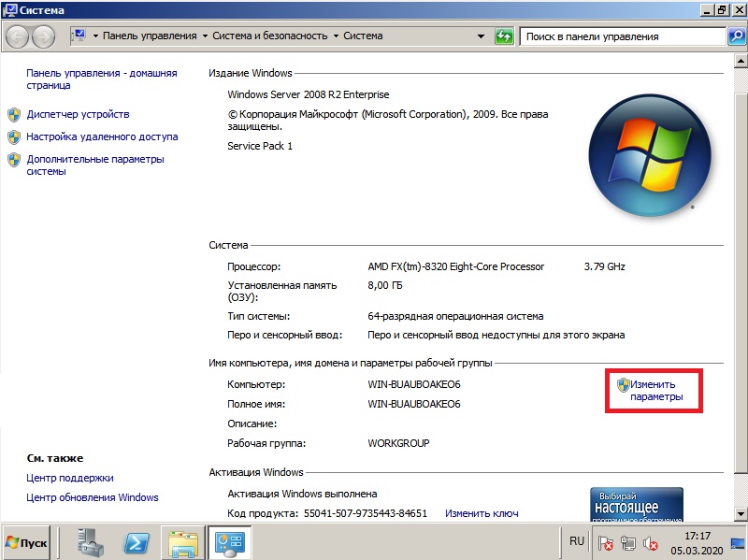Open Центр поддержки link

[69, 478]
